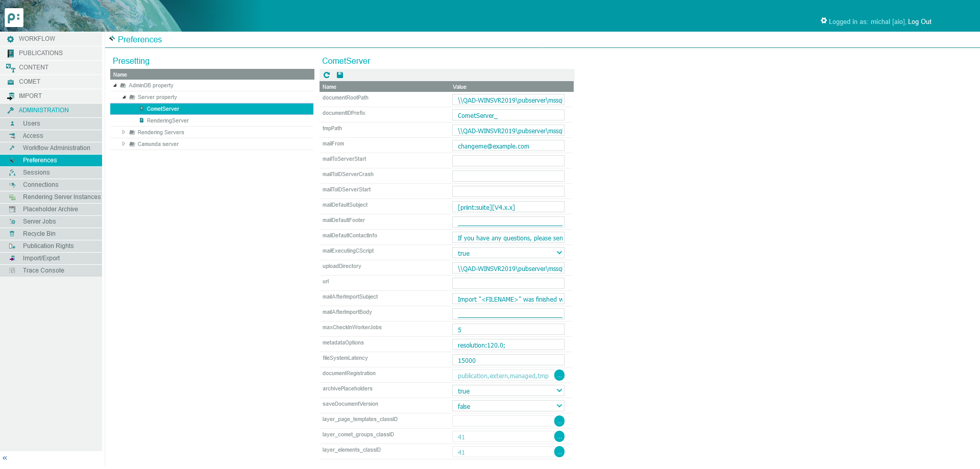The height and width of the screenshot is (469, 980).
Task: Click ellipsis button for layer_elements_classID
Action: tap(559, 452)
